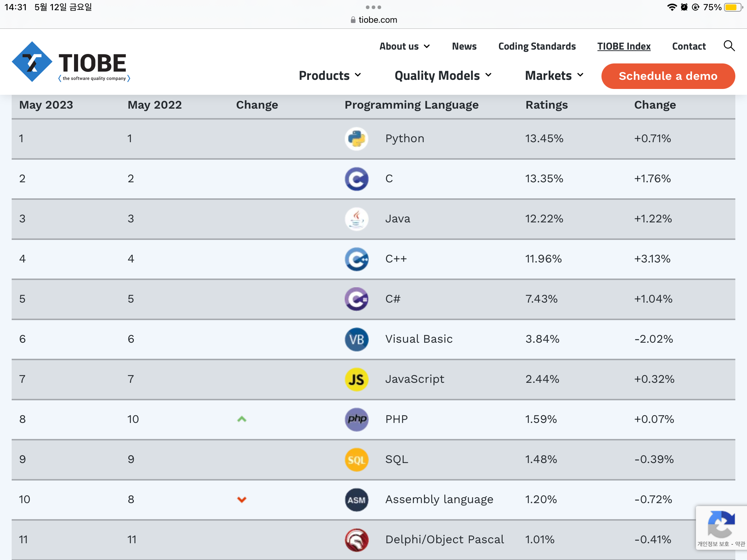Screen dimensions: 747x560
Task: Click the C language logo icon
Action: (356, 179)
